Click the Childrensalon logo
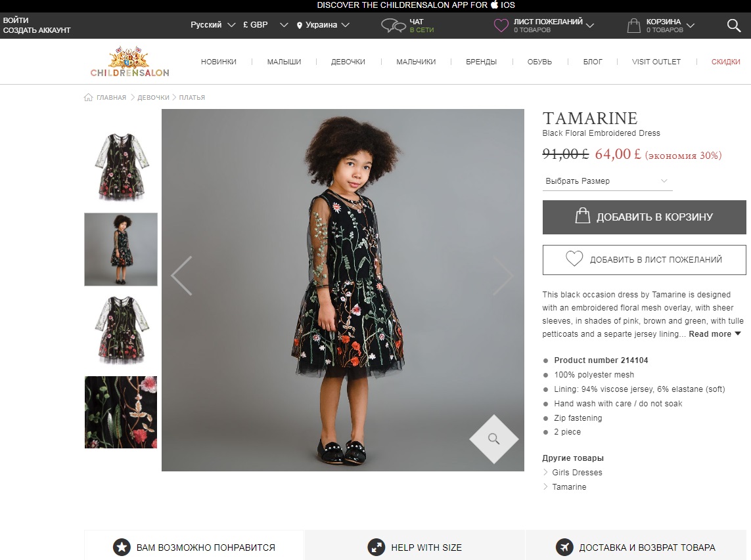Viewport: 751px width, 560px height. coord(130,61)
